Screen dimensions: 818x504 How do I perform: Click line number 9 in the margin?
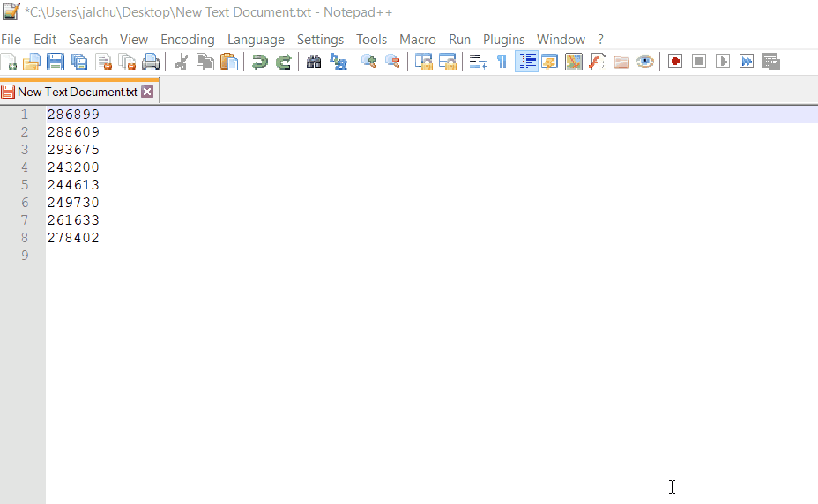25,256
